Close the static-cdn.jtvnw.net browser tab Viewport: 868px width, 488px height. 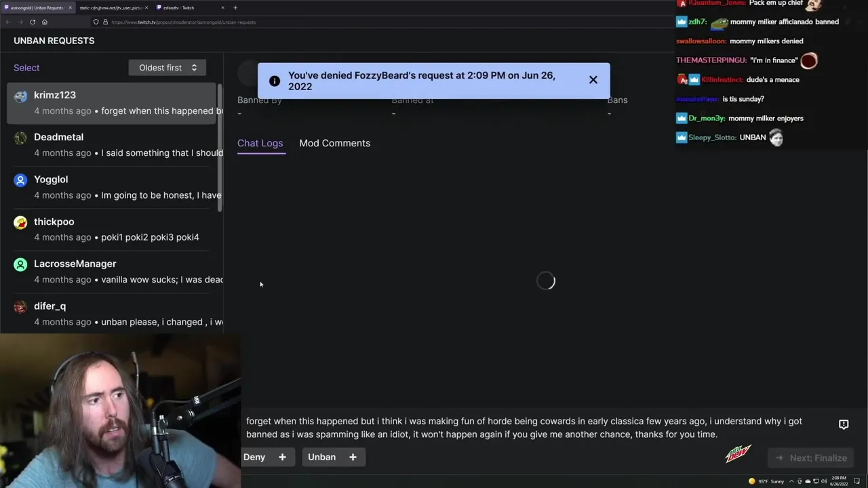click(146, 7)
